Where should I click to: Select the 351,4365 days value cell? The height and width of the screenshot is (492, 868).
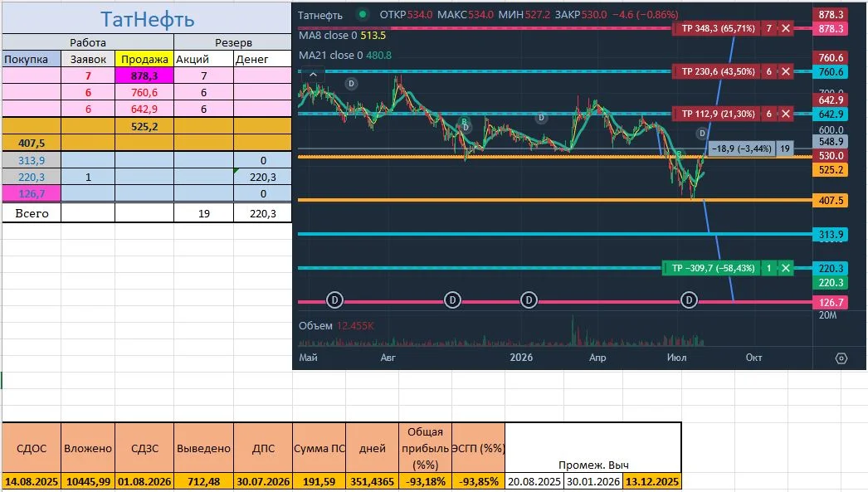pyautogui.click(x=372, y=481)
